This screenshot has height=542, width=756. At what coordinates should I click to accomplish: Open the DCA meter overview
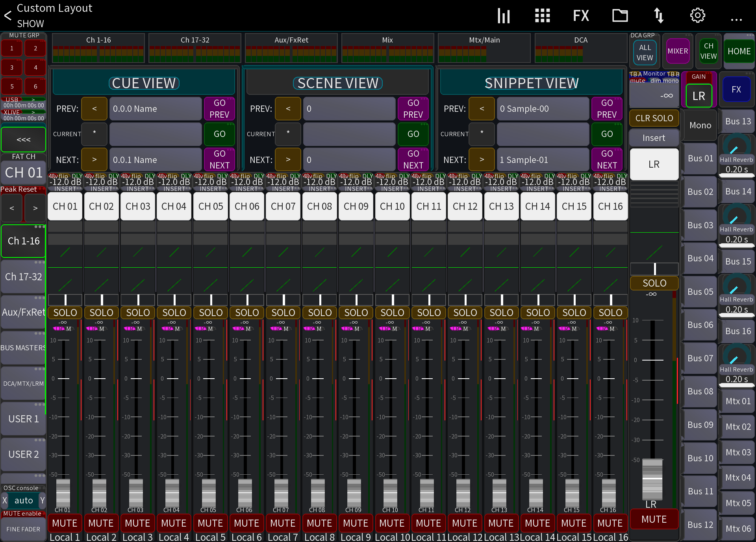click(581, 48)
